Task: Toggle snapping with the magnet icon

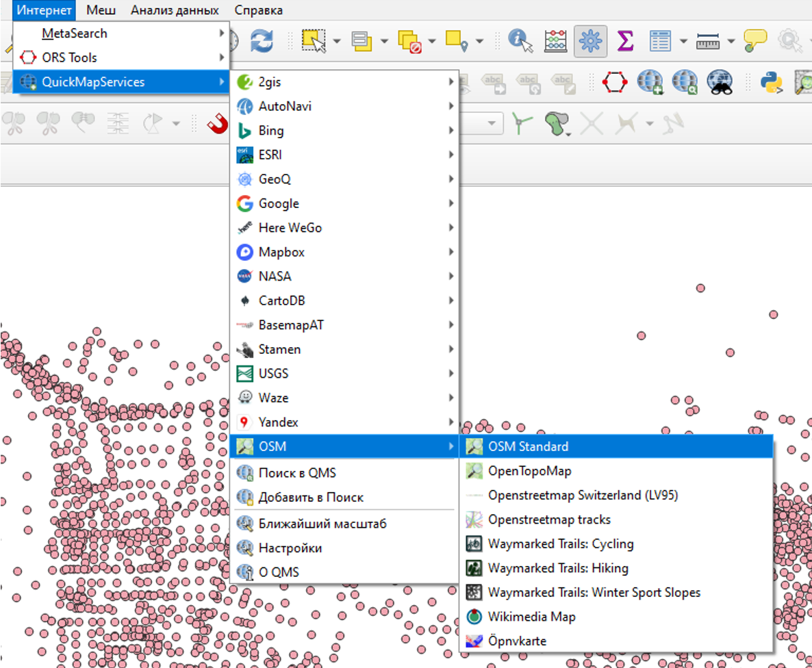Action: (218, 124)
